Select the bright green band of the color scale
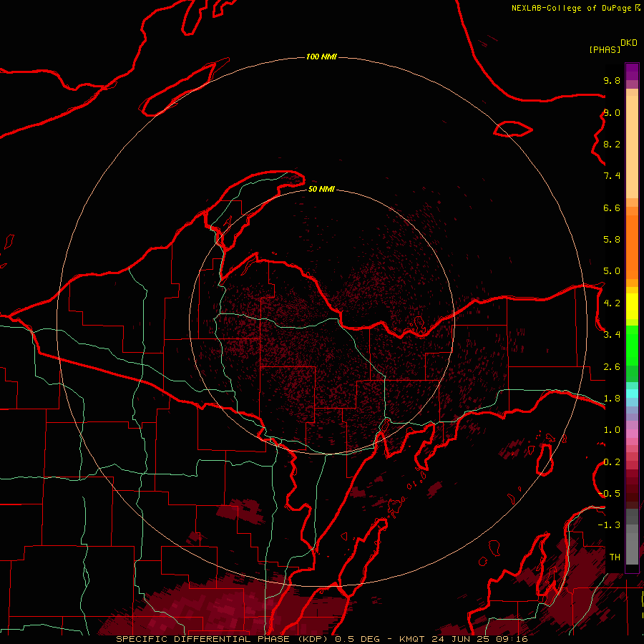 [x=632, y=344]
